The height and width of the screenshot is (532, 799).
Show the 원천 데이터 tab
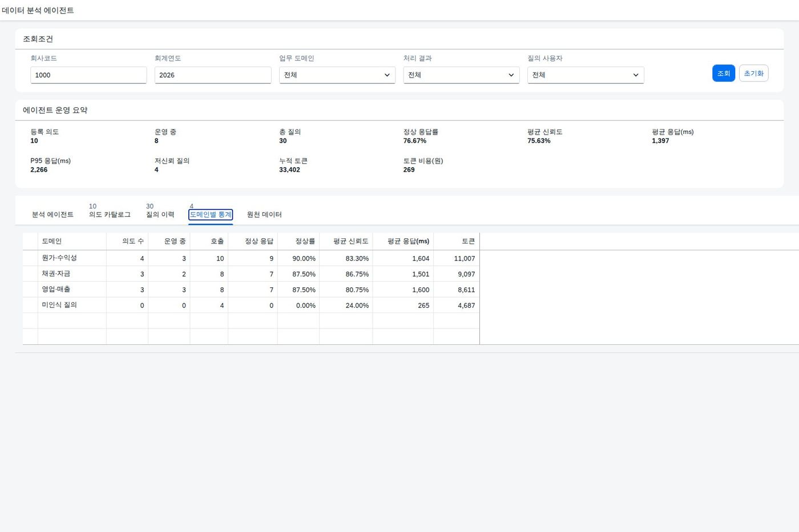click(264, 214)
